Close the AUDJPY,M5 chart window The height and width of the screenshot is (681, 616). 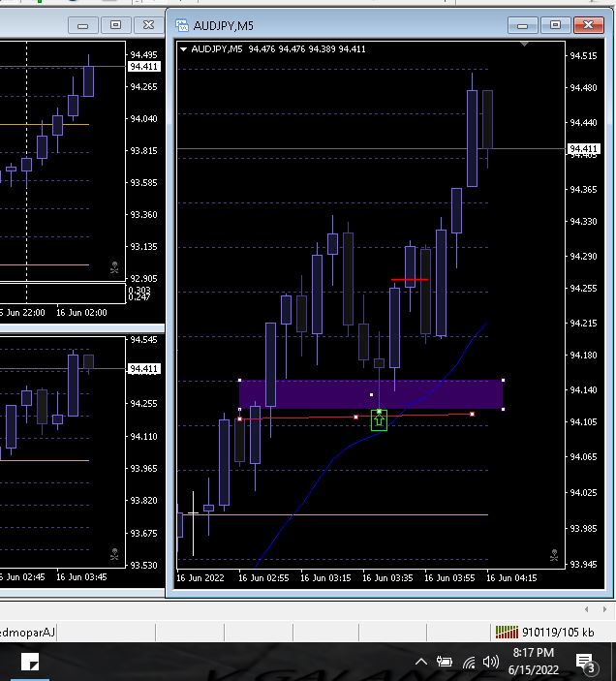click(x=589, y=25)
